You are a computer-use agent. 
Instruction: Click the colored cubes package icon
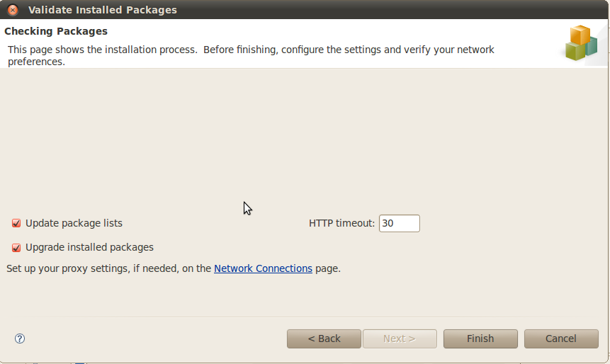582,42
